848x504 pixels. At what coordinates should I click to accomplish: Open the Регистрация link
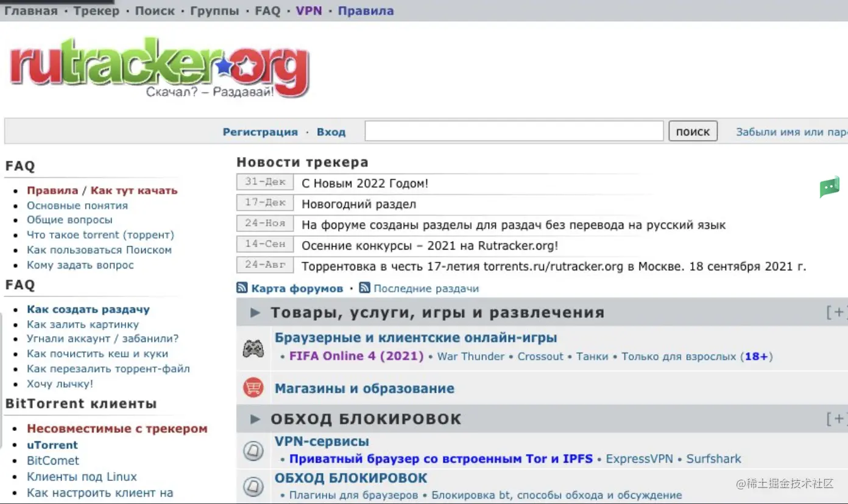click(x=261, y=131)
